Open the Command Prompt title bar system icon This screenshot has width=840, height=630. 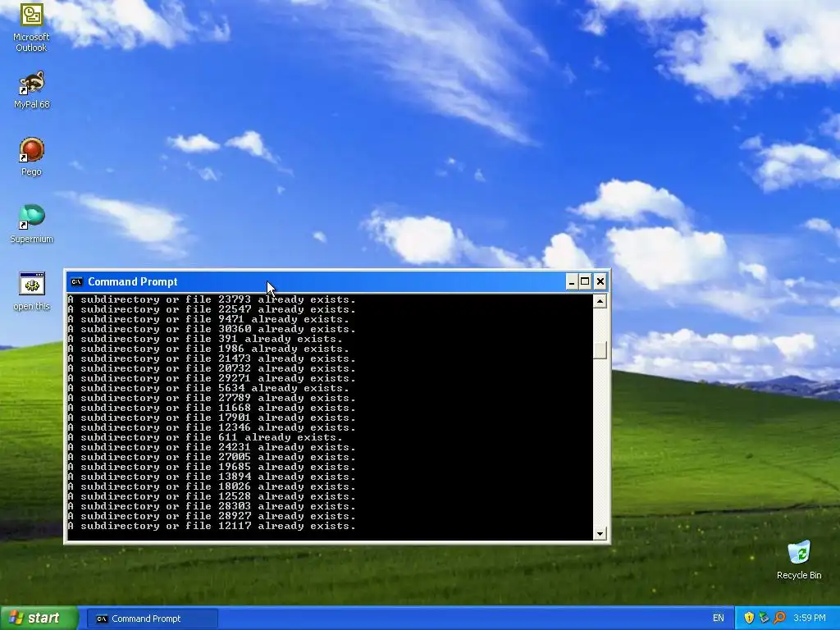point(76,282)
